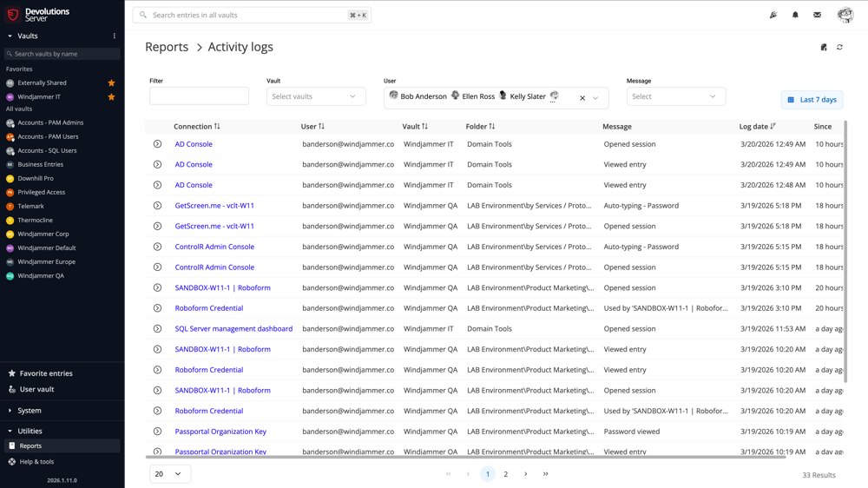
Task: Expand the User filter dropdown
Action: coord(595,98)
